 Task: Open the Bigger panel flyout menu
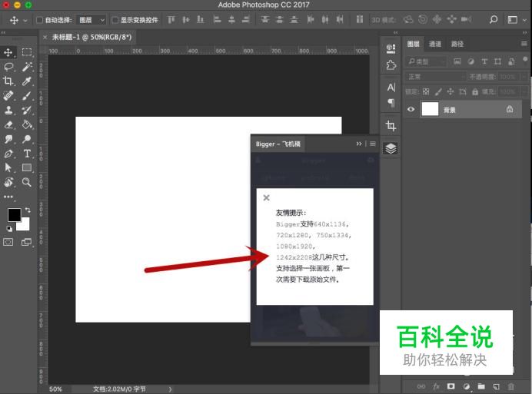point(373,144)
